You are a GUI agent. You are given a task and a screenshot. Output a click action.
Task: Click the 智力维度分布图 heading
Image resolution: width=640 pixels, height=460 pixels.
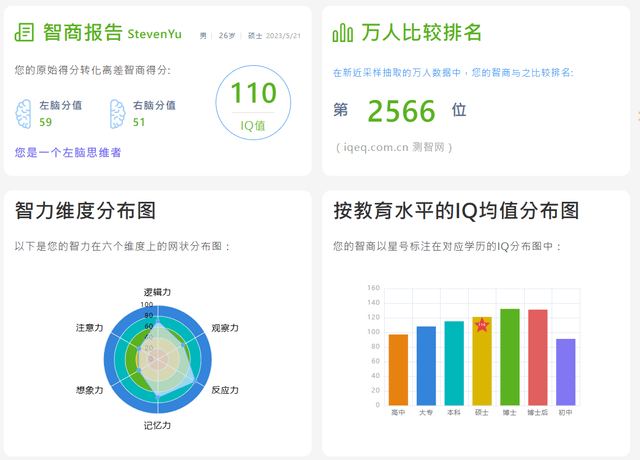click(85, 211)
